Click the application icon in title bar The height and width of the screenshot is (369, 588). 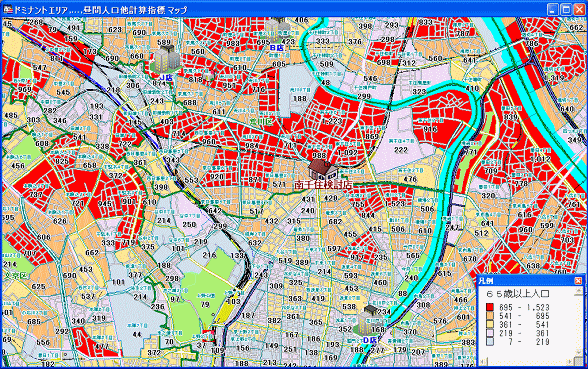(x=8, y=9)
